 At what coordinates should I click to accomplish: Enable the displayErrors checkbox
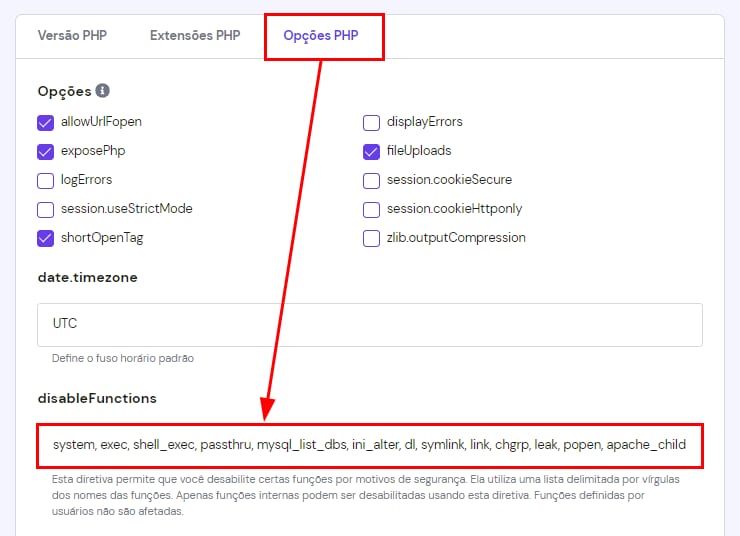371,123
